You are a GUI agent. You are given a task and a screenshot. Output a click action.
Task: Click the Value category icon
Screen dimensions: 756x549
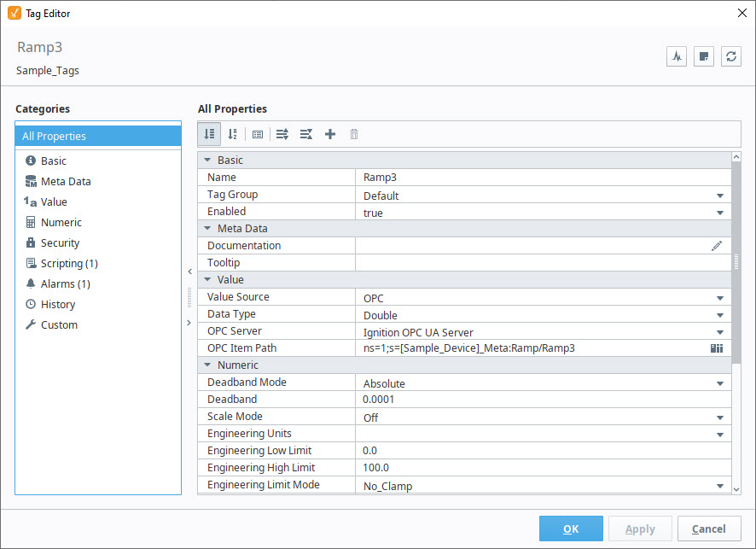[30, 201]
